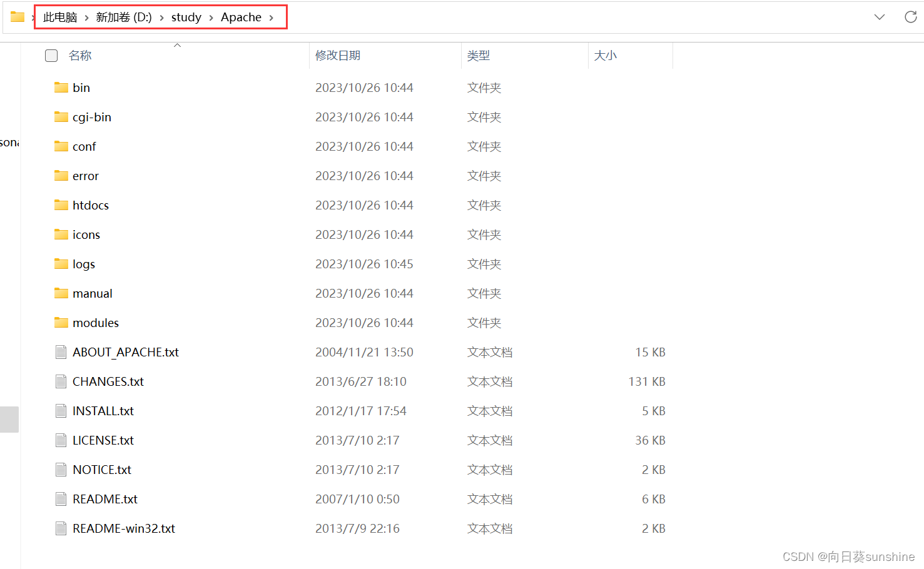
Task: Open the modules folder
Action: (95, 323)
